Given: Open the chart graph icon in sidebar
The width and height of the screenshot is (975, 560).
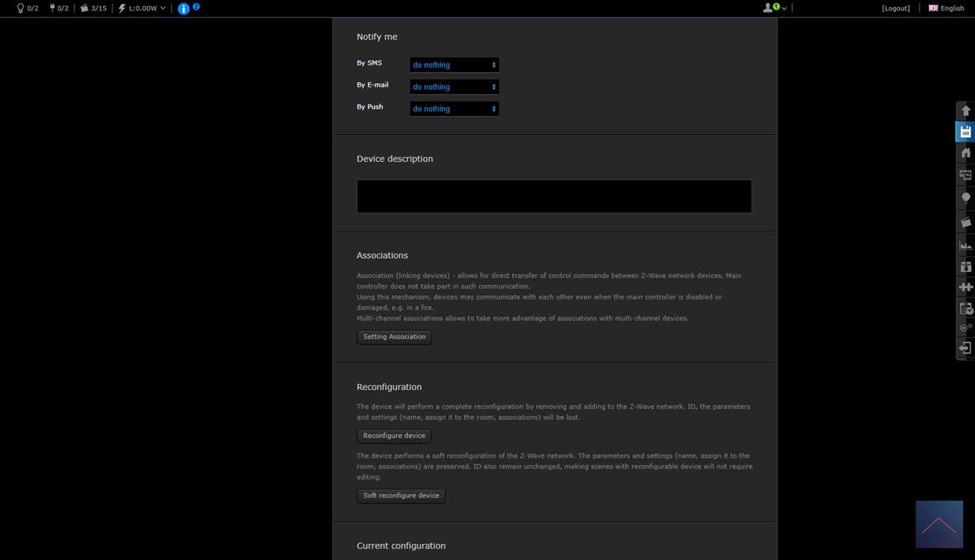Looking at the screenshot, I should click(x=965, y=245).
